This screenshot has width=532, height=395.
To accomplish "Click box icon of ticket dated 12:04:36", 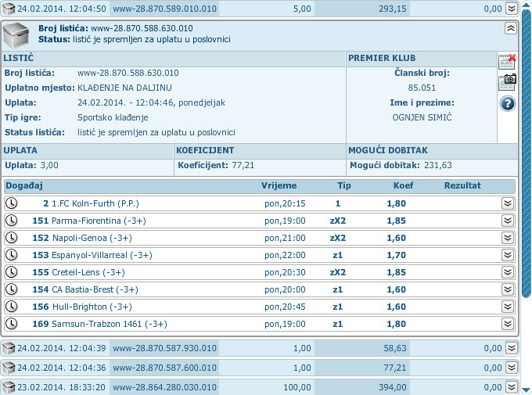I will click(9, 368).
